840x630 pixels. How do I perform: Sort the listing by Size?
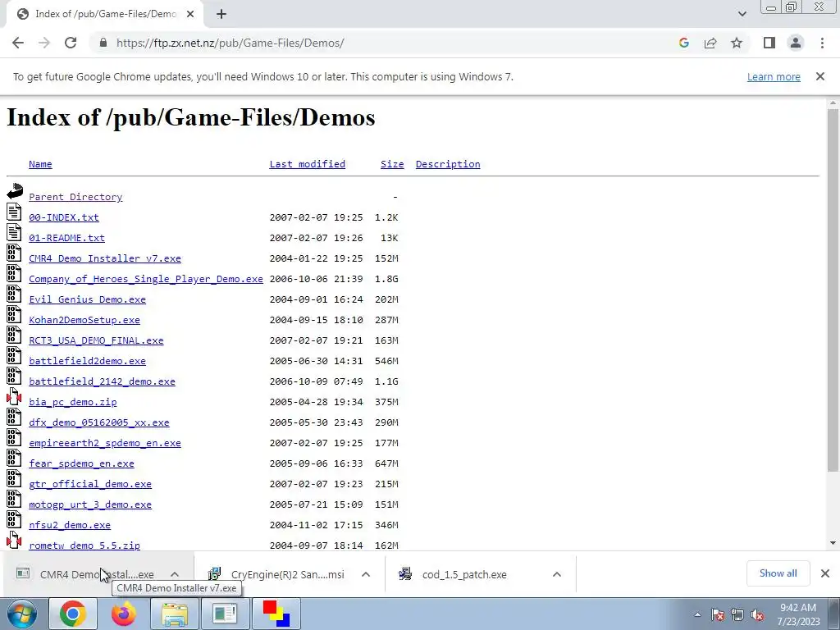click(392, 164)
